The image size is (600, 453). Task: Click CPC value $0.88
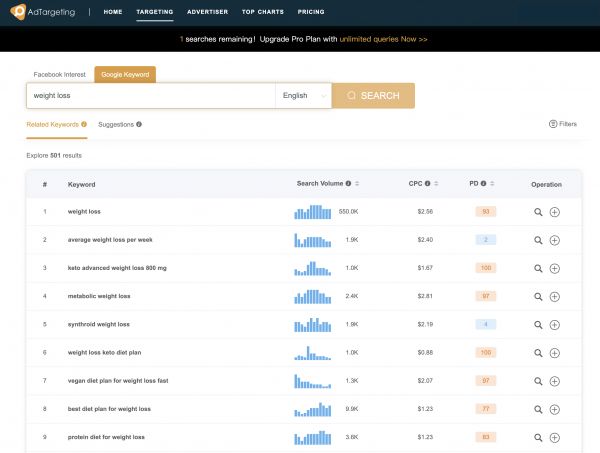425,352
